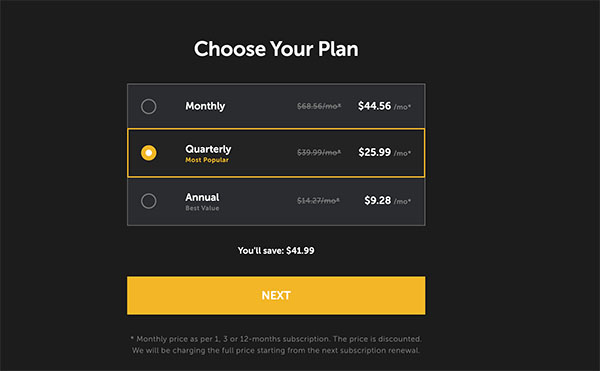The height and width of the screenshot is (371, 600).
Task: Click the You'll save $41.99 text
Action: pyautogui.click(x=276, y=251)
